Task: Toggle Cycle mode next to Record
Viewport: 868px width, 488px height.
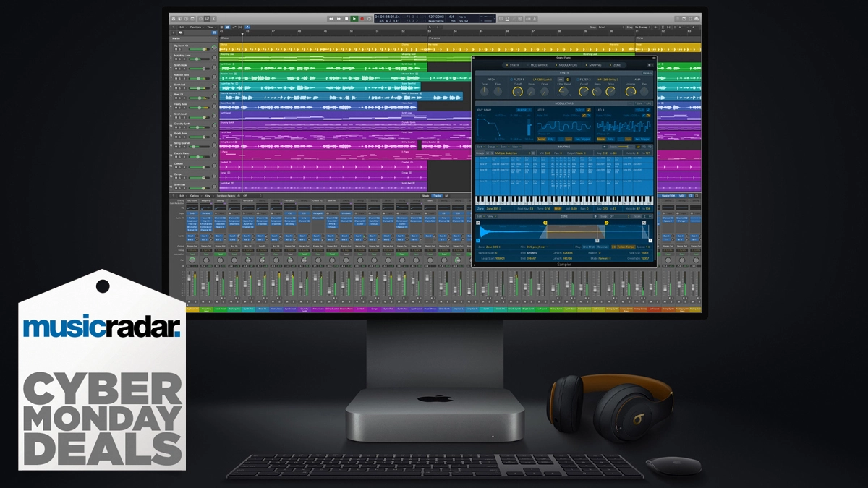Action: tap(370, 18)
